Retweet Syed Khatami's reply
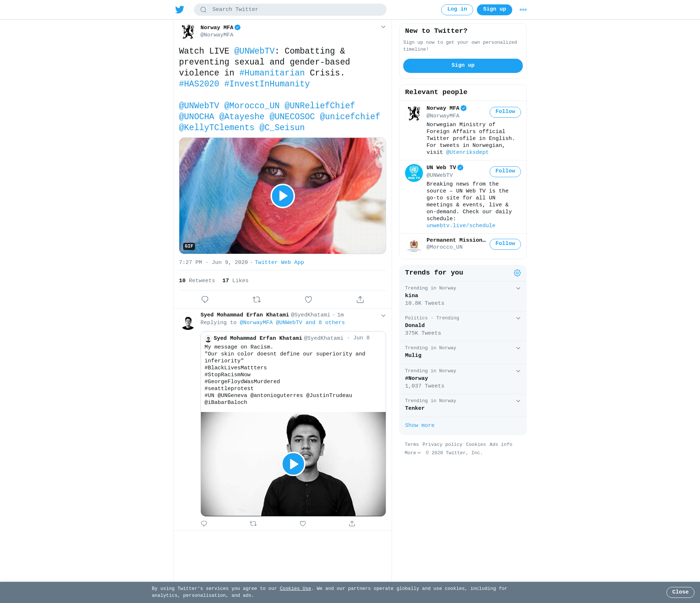This screenshot has width=700, height=603. tap(253, 524)
